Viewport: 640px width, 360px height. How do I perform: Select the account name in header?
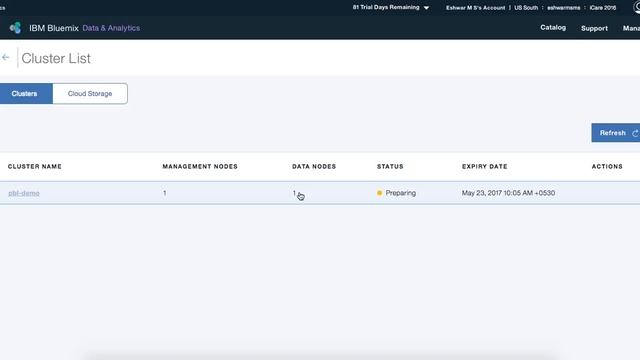[x=476, y=8]
